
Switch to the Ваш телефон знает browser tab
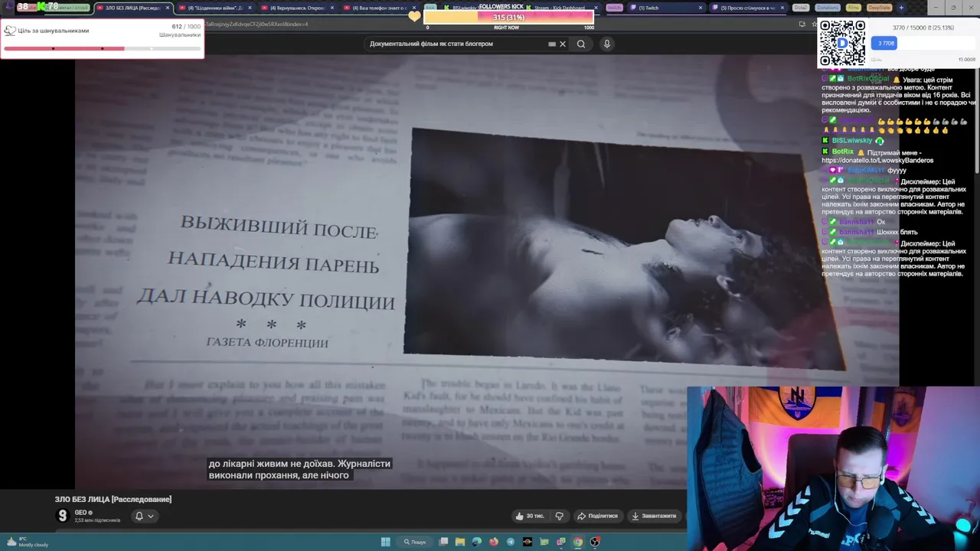(x=379, y=8)
